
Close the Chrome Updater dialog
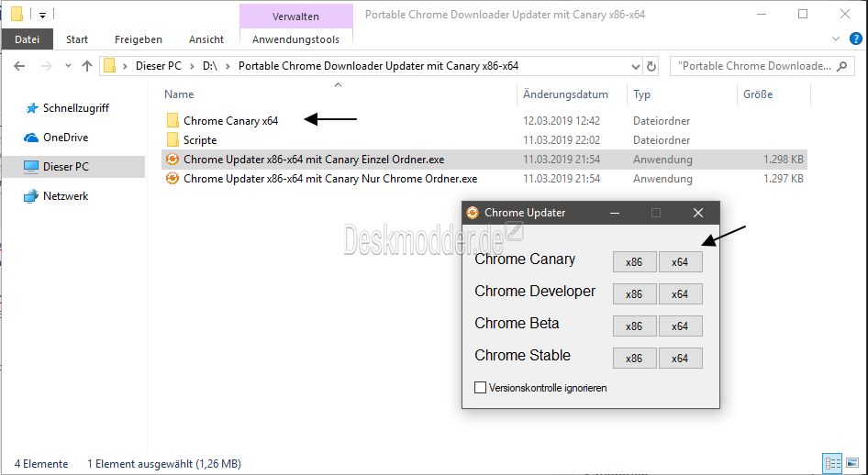pos(698,213)
